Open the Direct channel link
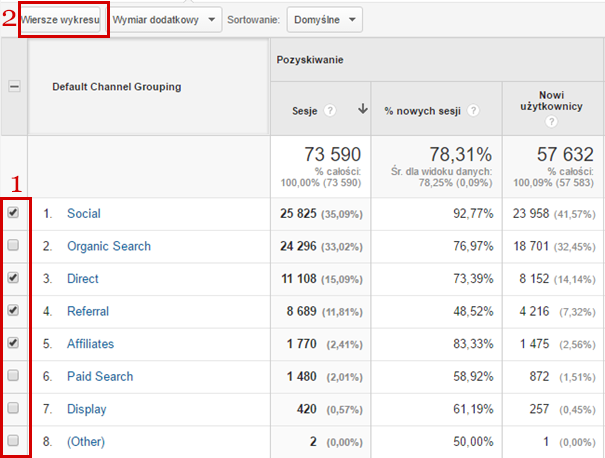The image size is (605, 458). (83, 279)
